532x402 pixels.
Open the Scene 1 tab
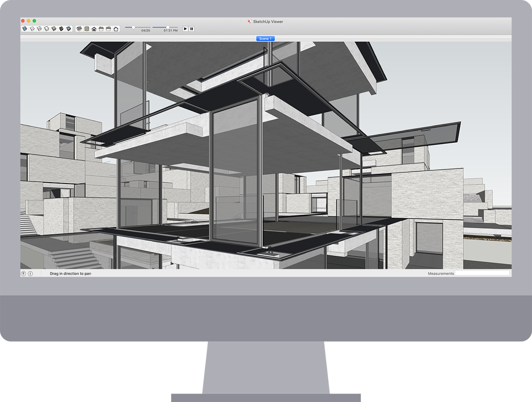(x=265, y=39)
